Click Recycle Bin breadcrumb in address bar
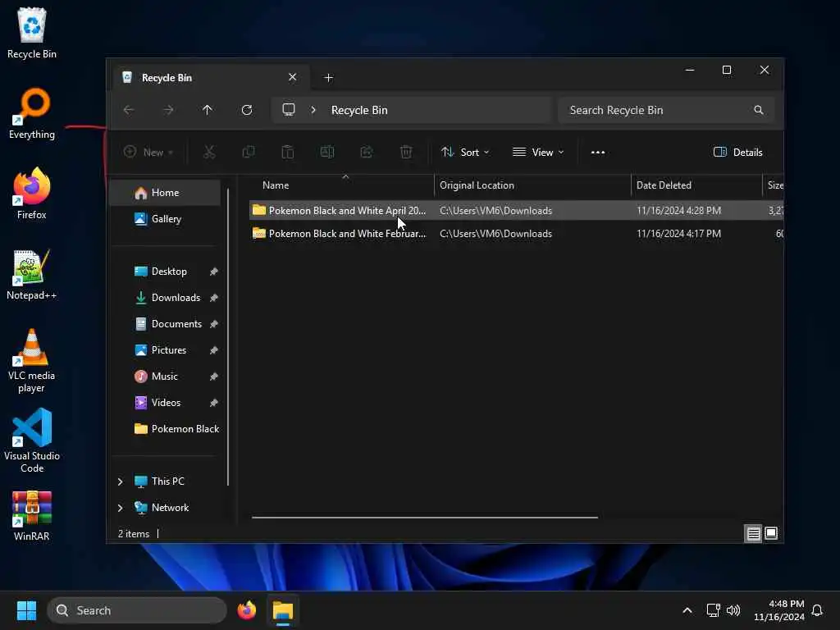This screenshot has width=840, height=630. [359, 110]
